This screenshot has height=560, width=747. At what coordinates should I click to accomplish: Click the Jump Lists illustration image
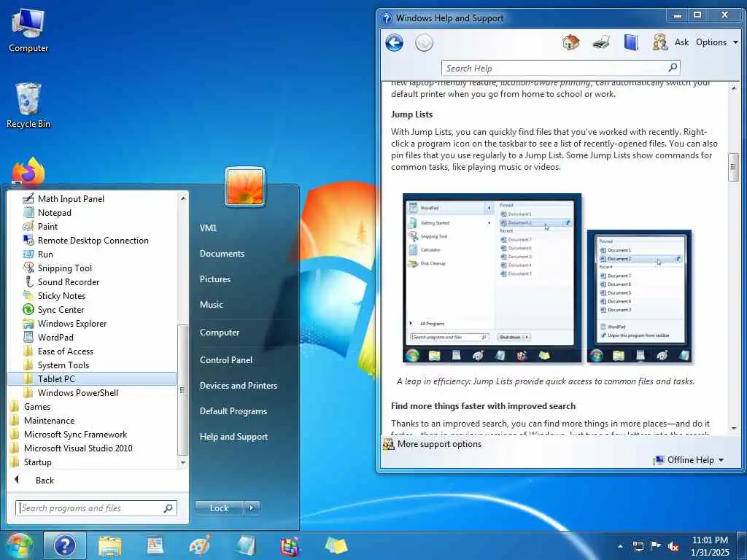tap(547, 278)
